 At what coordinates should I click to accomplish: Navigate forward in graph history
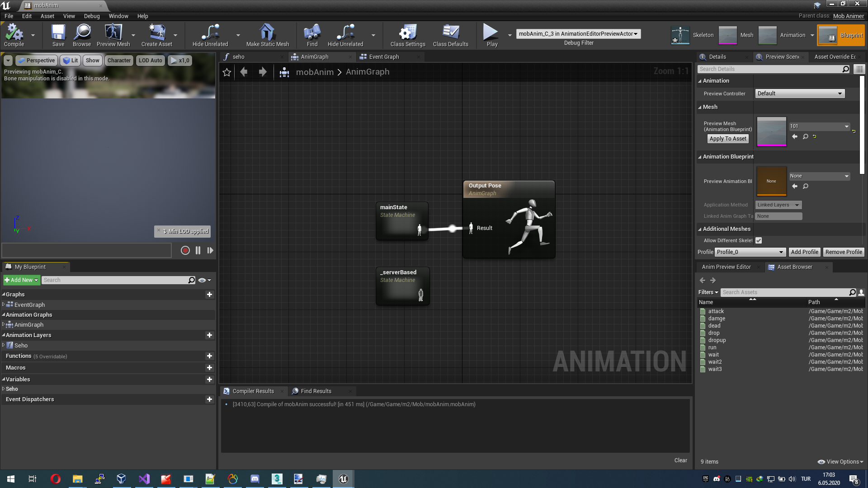262,72
